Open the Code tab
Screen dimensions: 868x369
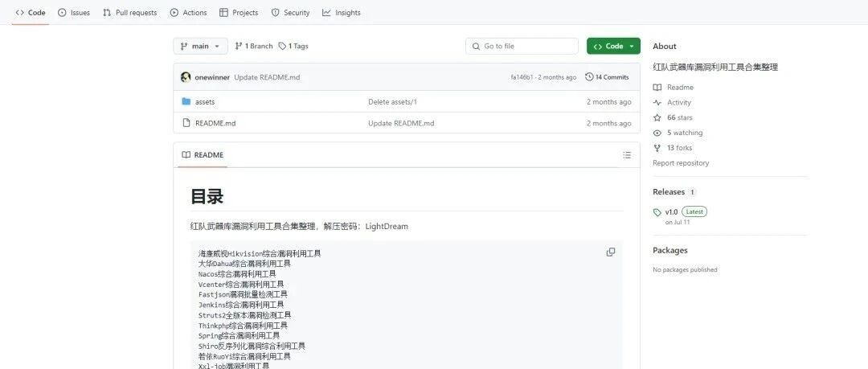click(x=31, y=13)
